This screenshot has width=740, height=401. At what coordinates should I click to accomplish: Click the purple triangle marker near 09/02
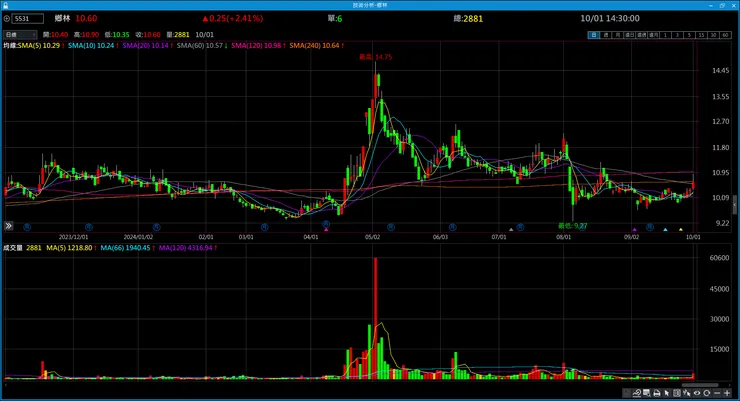point(635,230)
